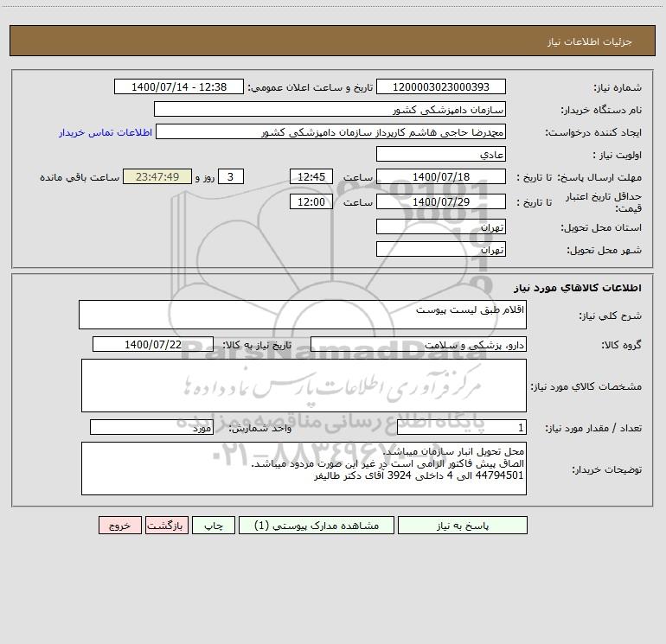Viewport: 666px width, 644px height.
Task: Click the 'توضیحات خریدار:' label
Action: tap(606, 469)
